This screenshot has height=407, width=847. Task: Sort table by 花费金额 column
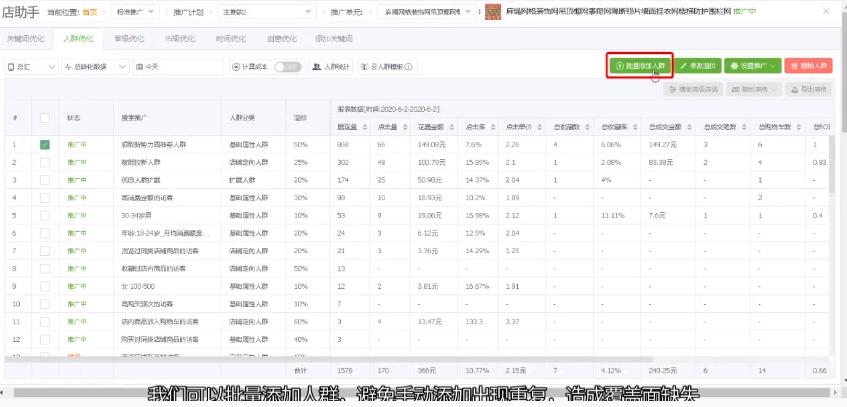pyautogui.click(x=450, y=127)
